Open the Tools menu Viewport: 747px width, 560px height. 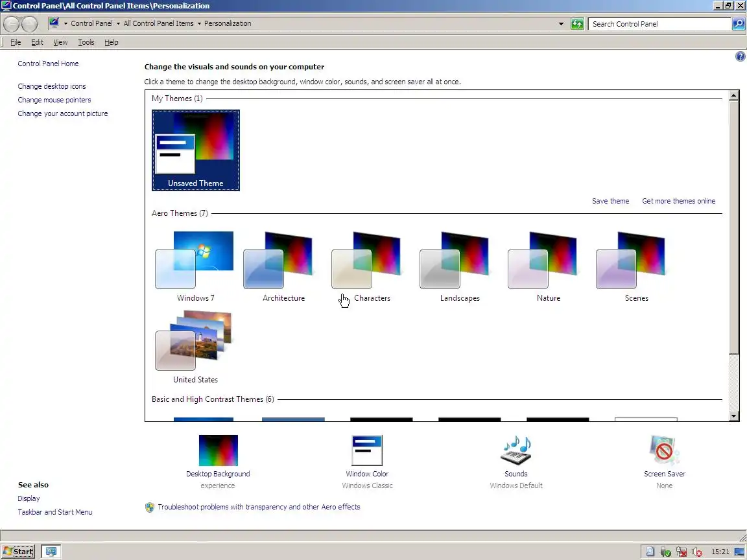[86, 42]
